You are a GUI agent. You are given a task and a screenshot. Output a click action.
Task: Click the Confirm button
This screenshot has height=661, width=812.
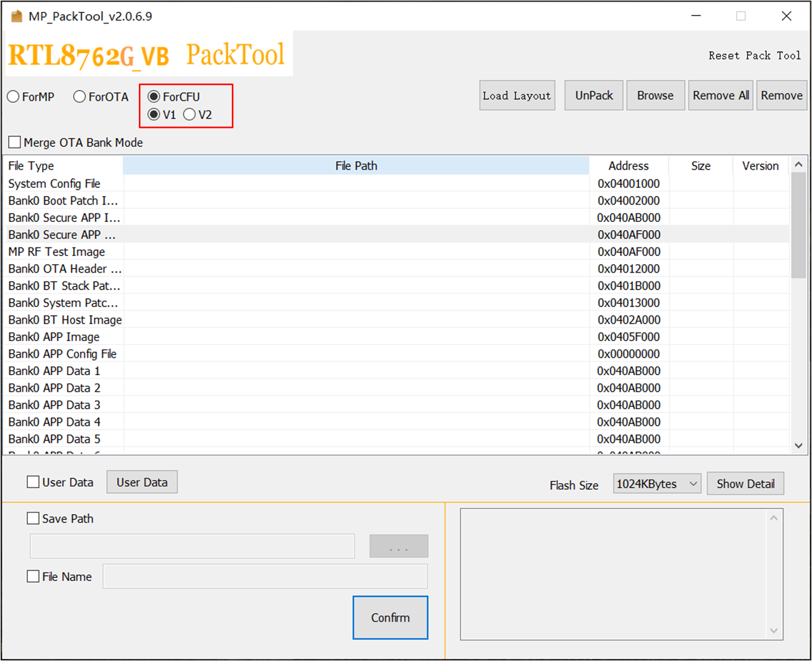390,618
